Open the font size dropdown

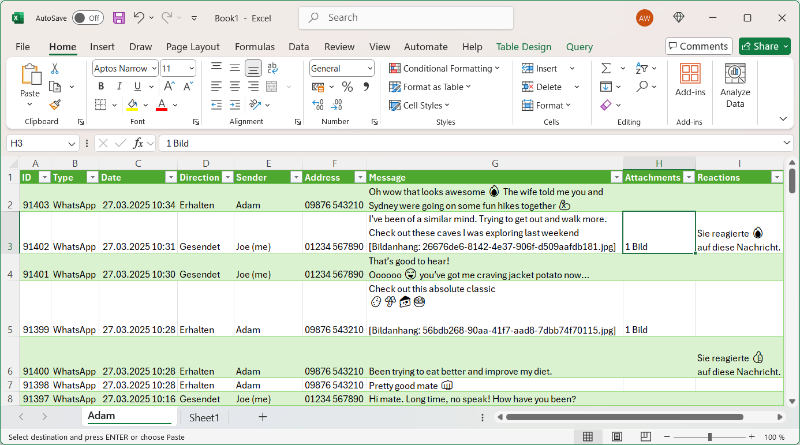(x=192, y=68)
